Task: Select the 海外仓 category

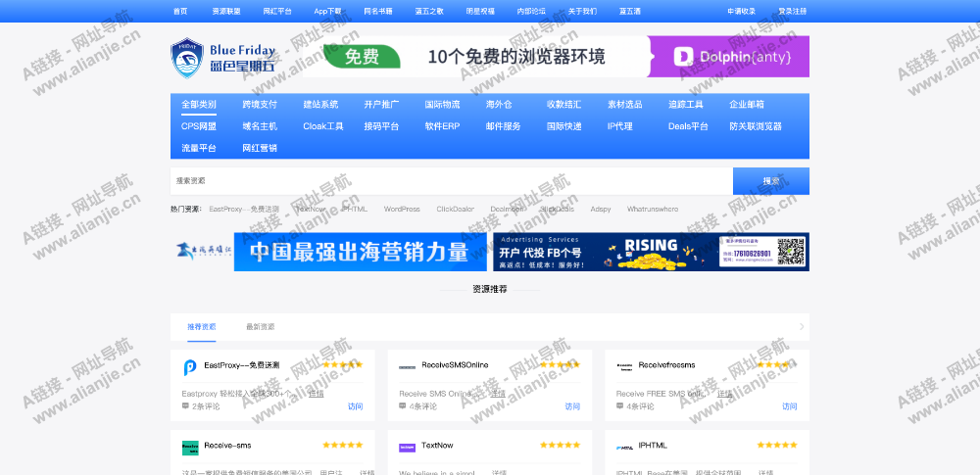Action: pyautogui.click(x=499, y=105)
